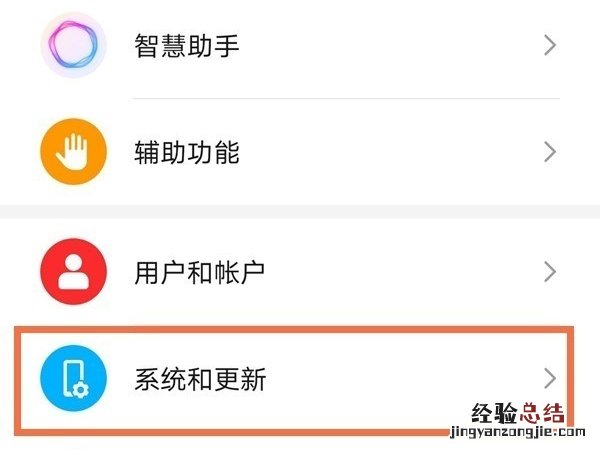
Task: Click the chevron next to 系统和更新
Action: click(x=549, y=378)
